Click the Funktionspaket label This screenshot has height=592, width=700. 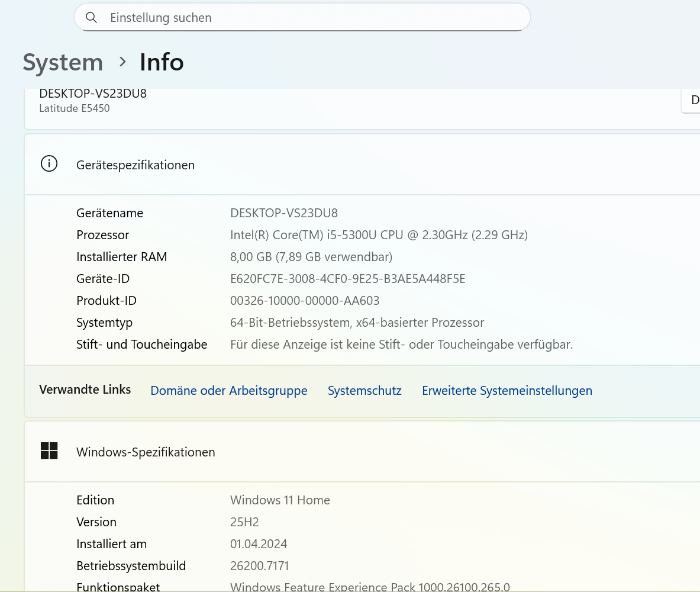click(x=118, y=587)
